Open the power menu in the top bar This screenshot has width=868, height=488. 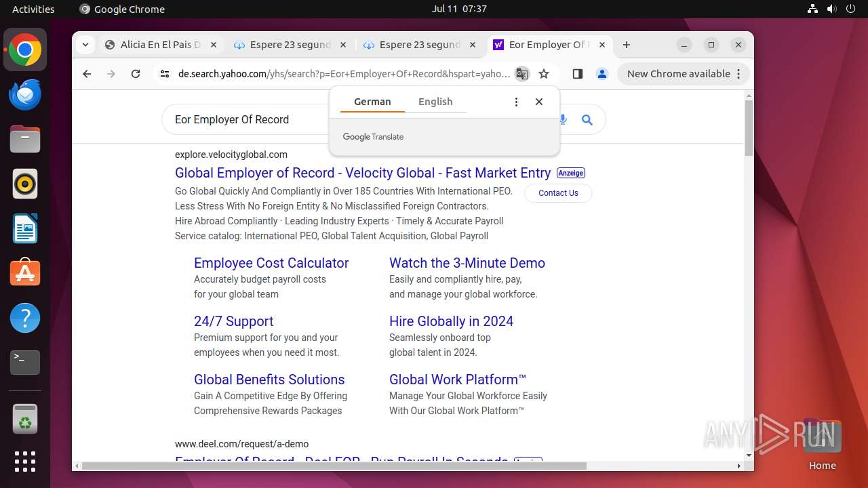851,9
